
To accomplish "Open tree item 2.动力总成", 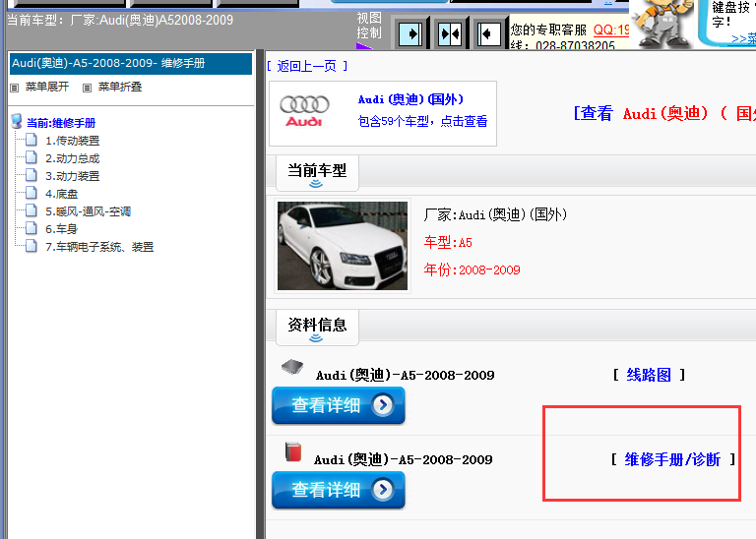I will tap(72, 158).
